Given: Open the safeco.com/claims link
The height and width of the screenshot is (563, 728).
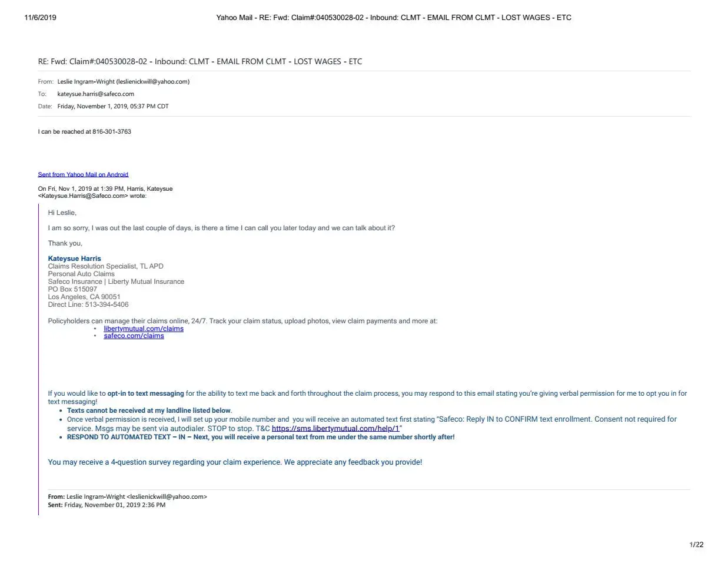Looking at the screenshot, I should pyautogui.click(x=134, y=336).
